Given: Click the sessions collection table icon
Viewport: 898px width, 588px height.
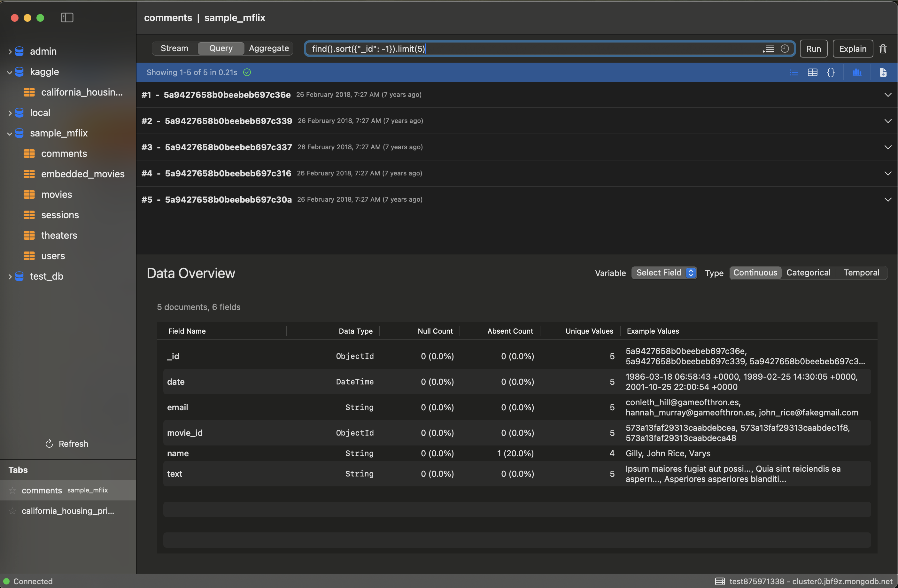Looking at the screenshot, I should pos(29,215).
